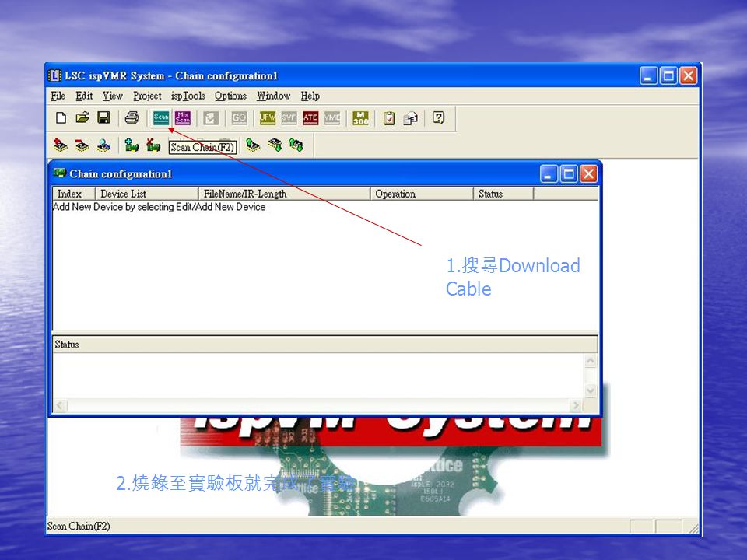Image resolution: width=747 pixels, height=560 pixels.
Task: Click the Status column header
Action: point(503,194)
